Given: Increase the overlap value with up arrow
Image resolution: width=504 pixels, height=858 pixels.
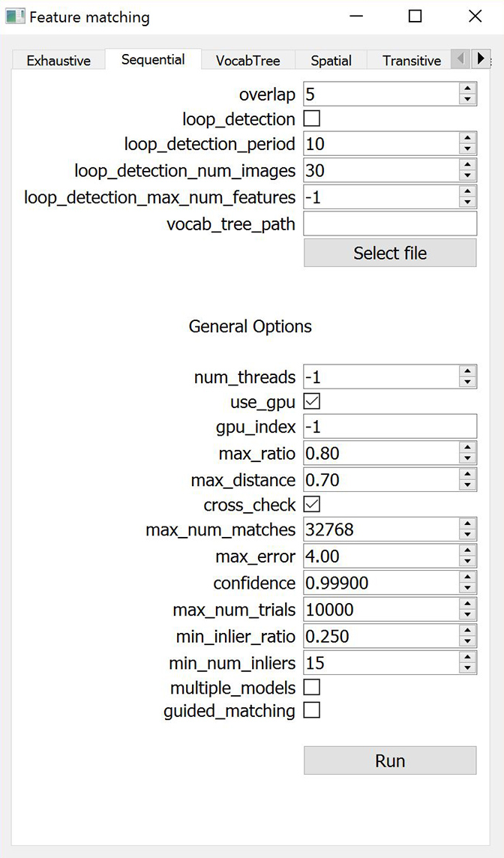Looking at the screenshot, I should (468, 88).
